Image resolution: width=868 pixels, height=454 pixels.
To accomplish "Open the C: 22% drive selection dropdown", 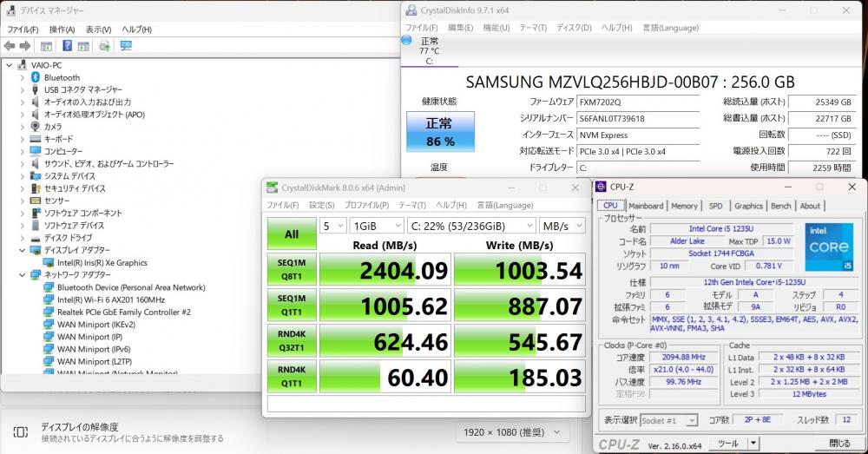I will coord(471,226).
